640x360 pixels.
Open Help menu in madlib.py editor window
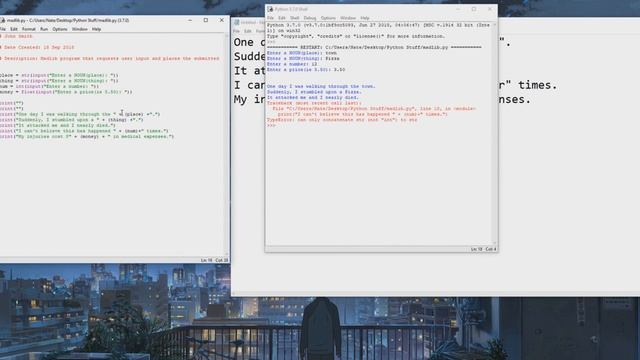pyautogui.click(x=96, y=29)
